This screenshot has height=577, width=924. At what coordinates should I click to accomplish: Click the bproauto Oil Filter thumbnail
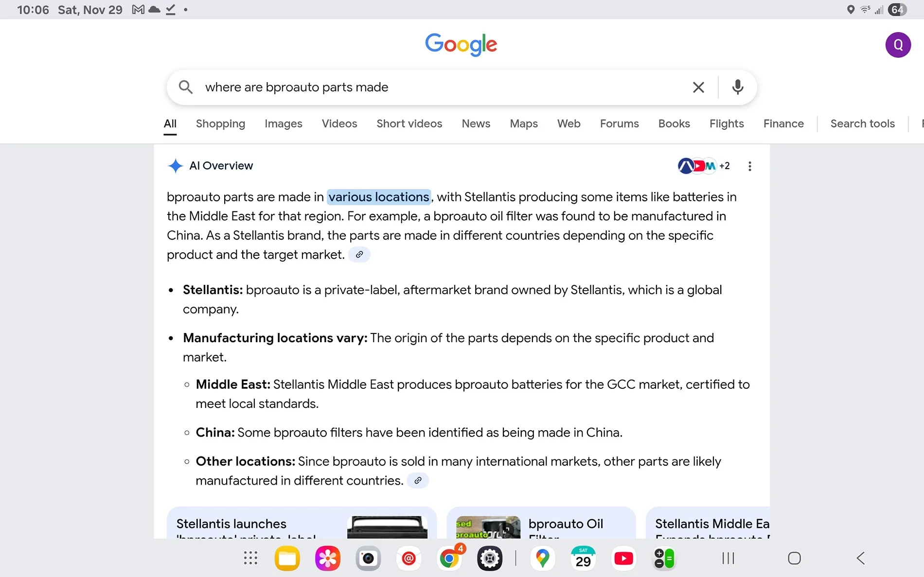tap(488, 527)
